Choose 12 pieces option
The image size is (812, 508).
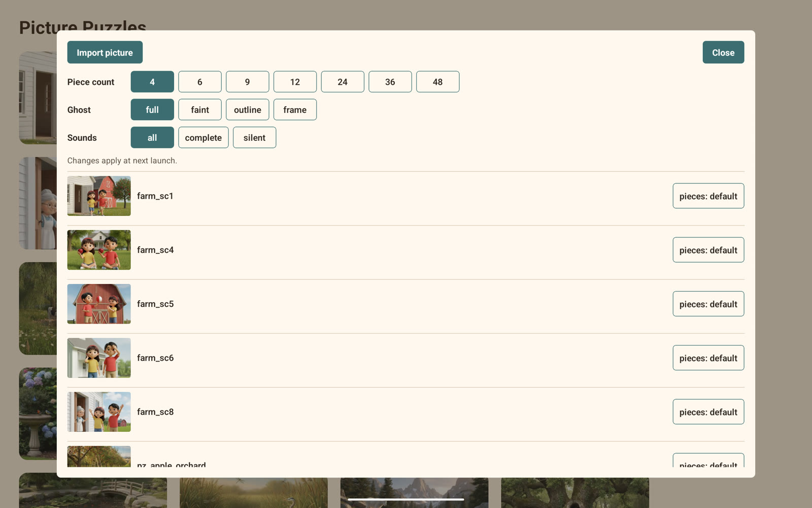(295, 82)
